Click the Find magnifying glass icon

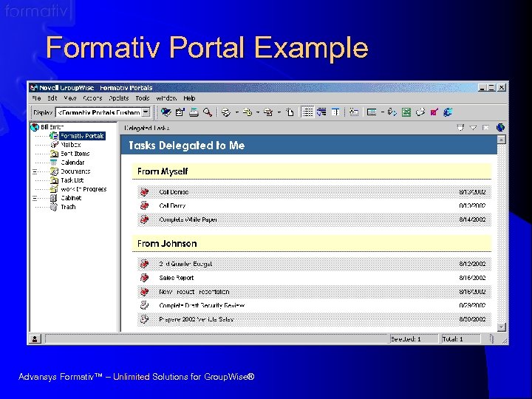tap(208, 112)
